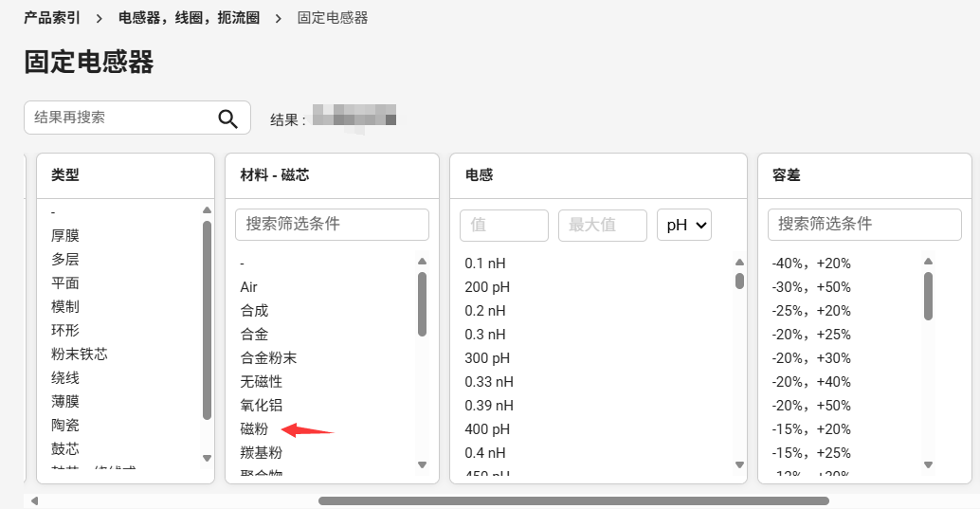
Task: Go to 电感器，线圈，扼流圈 breadcrumb
Action: click(189, 18)
